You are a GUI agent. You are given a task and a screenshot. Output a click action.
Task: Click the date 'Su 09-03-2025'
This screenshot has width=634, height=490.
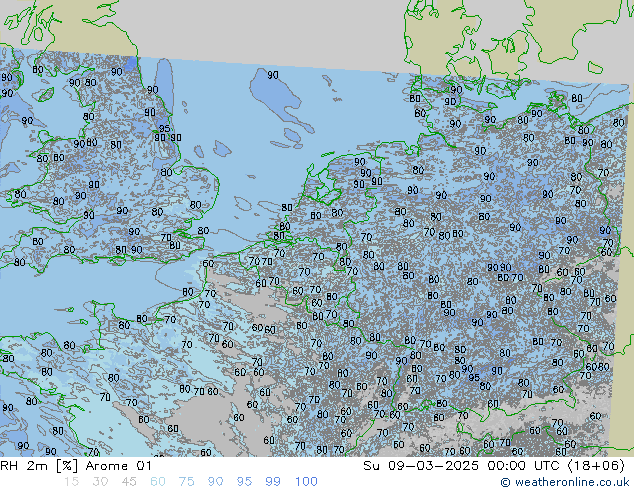tap(421, 466)
